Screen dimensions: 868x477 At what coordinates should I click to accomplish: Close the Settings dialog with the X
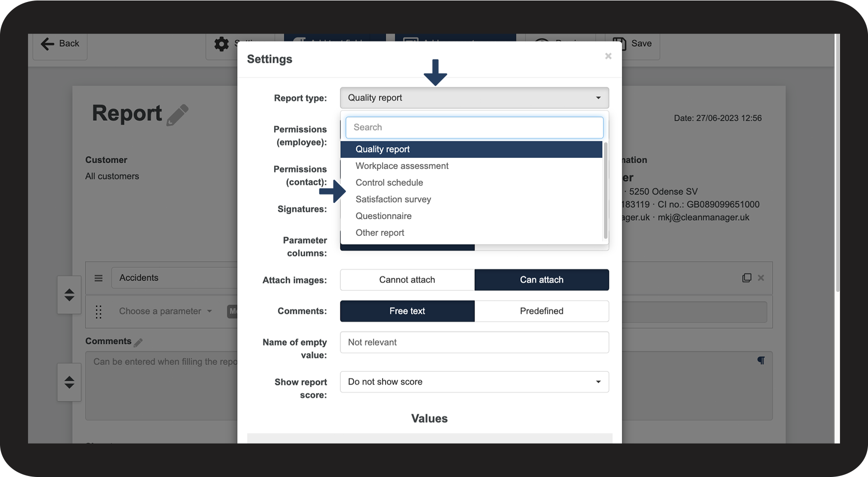point(608,56)
